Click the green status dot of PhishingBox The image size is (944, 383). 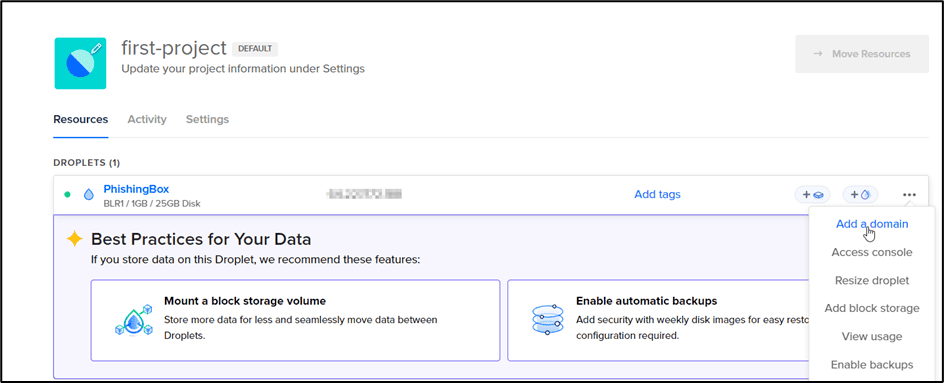[67, 195]
